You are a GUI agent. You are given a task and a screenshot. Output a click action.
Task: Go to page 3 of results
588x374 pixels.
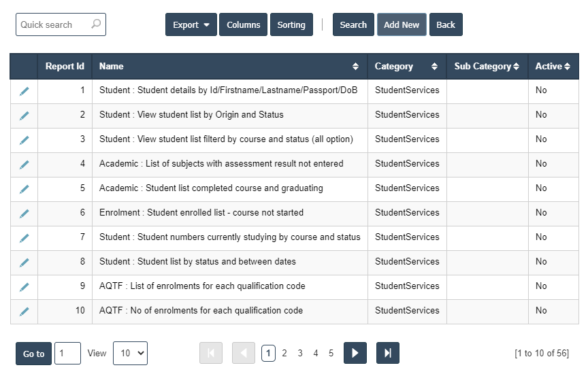300,353
